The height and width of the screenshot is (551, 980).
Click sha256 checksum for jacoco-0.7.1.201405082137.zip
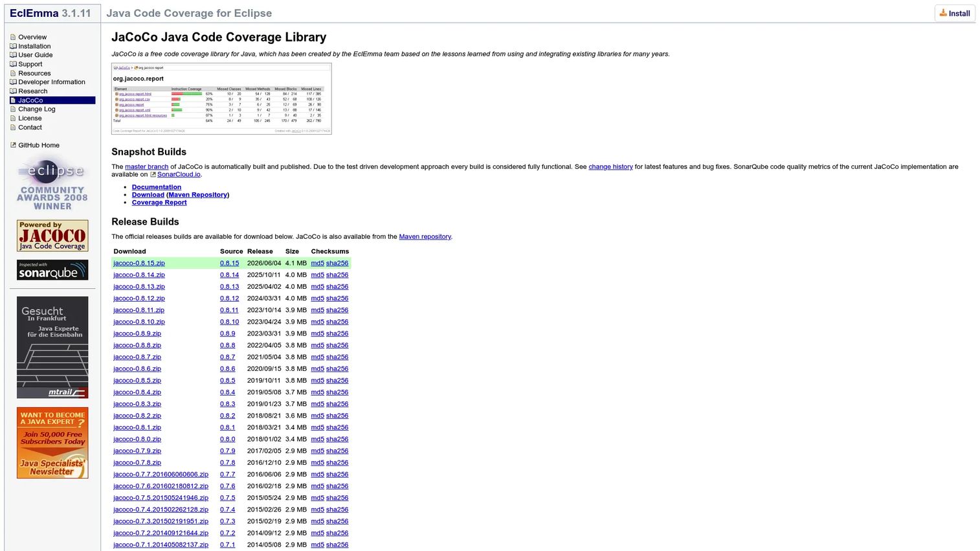(337, 545)
